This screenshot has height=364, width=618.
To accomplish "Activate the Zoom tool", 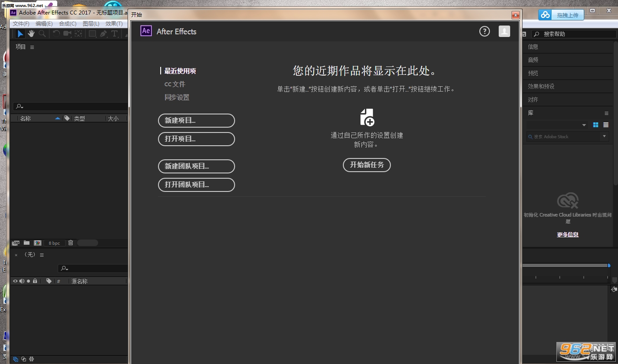I will click(x=43, y=34).
